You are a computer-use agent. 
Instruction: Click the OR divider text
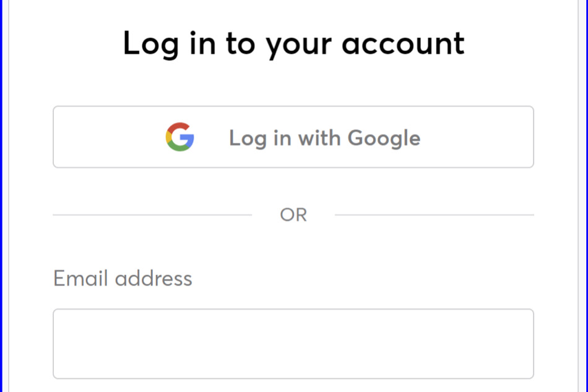(x=293, y=215)
